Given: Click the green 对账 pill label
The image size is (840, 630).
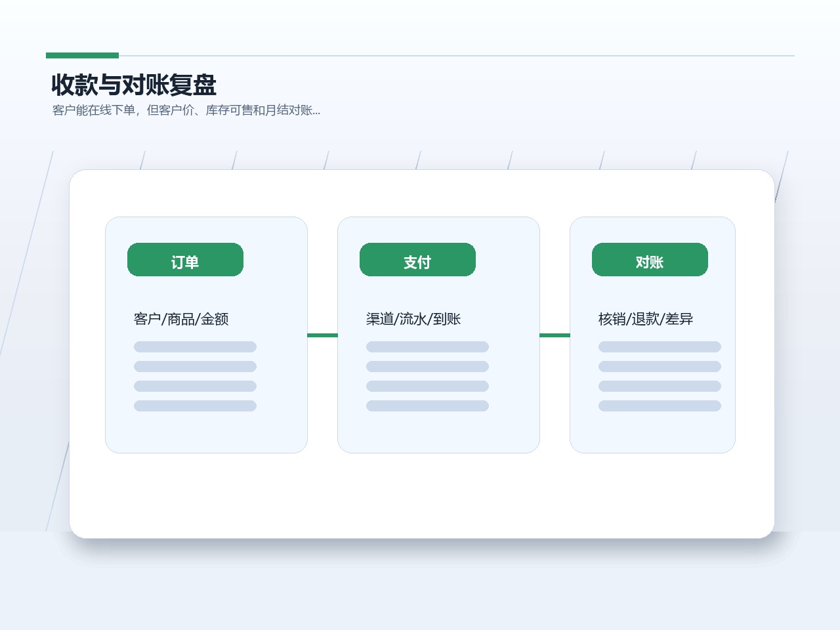Looking at the screenshot, I should (x=650, y=260).
